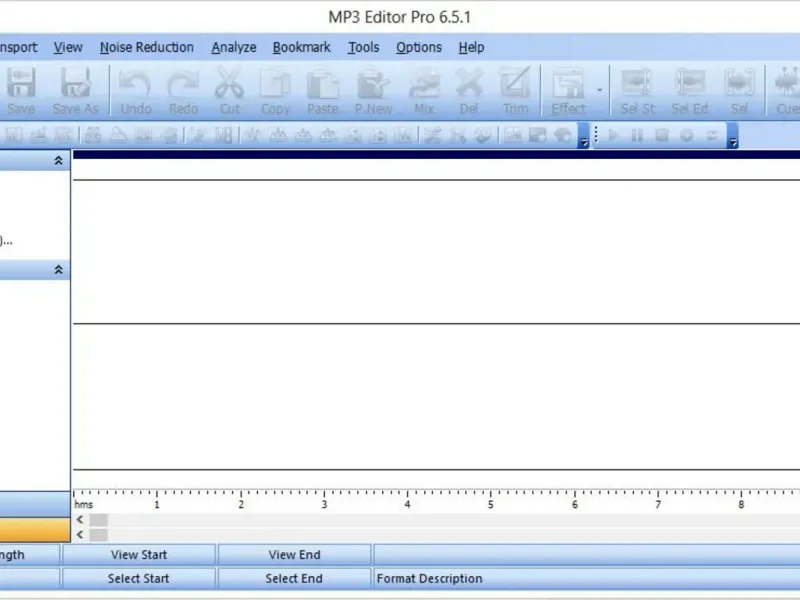Click the Select End field
The width and height of the screenshot is (800, 600).
294,578
